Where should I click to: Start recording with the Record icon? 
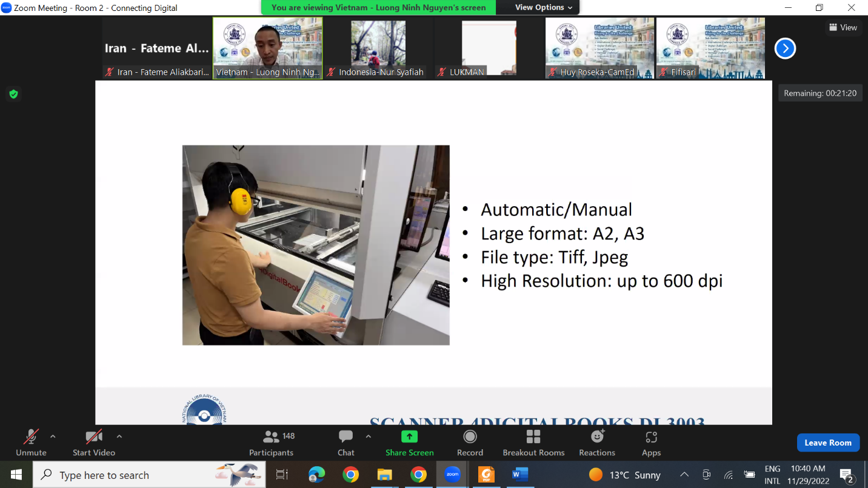click(x=470, y=437)
